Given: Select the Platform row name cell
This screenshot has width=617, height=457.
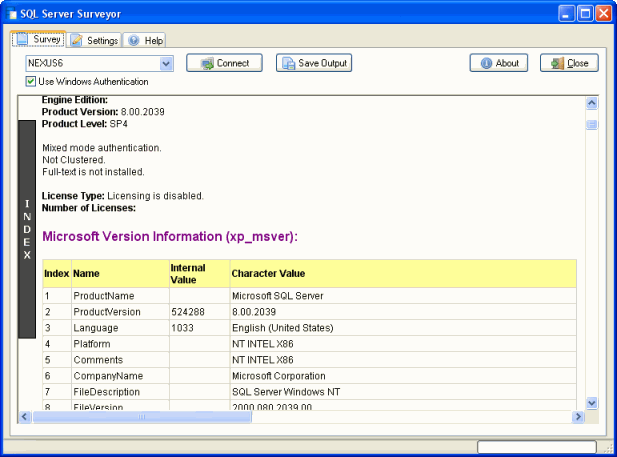Looking at the screenshot, I should pyautogui.click(x=120, y=344).
